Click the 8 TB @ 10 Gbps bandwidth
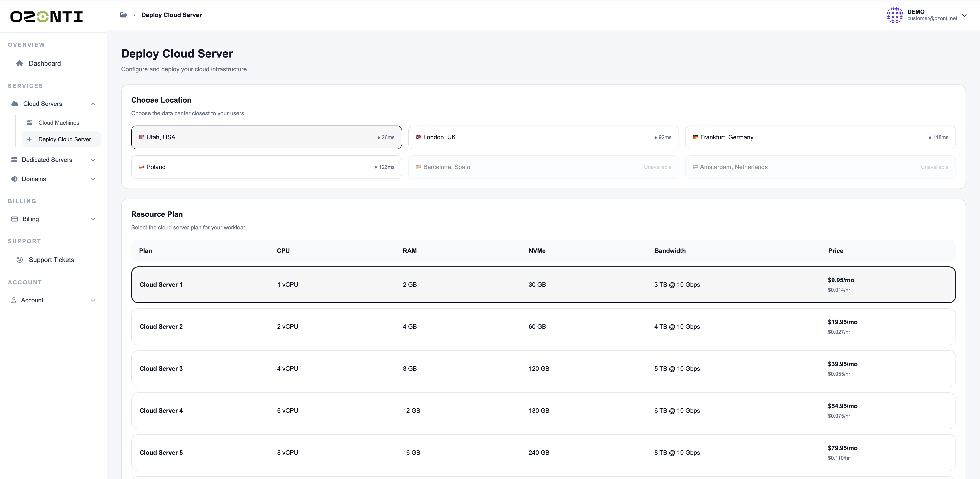The height and width of the screenshot is (479, 980). pos(677,453)
